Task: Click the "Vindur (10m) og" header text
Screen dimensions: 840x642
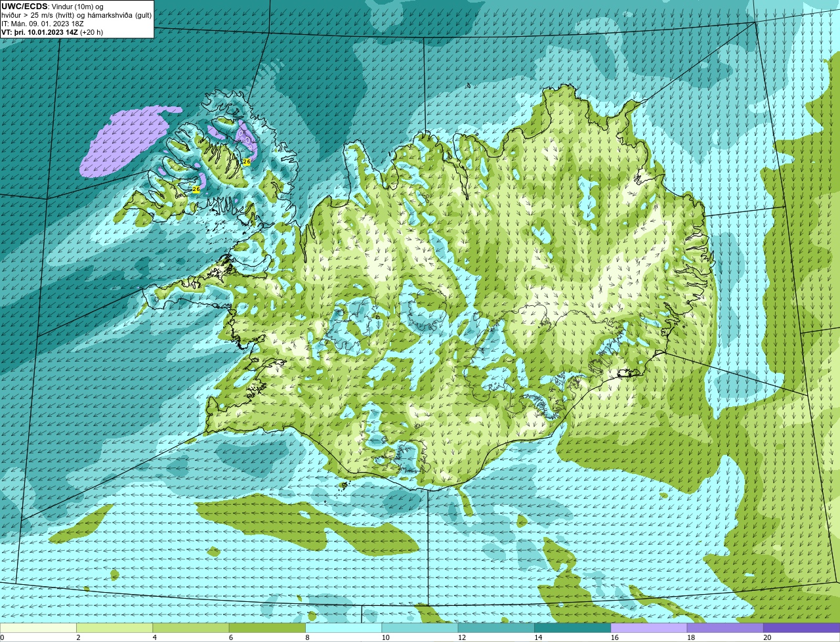Action: [77, 7]
